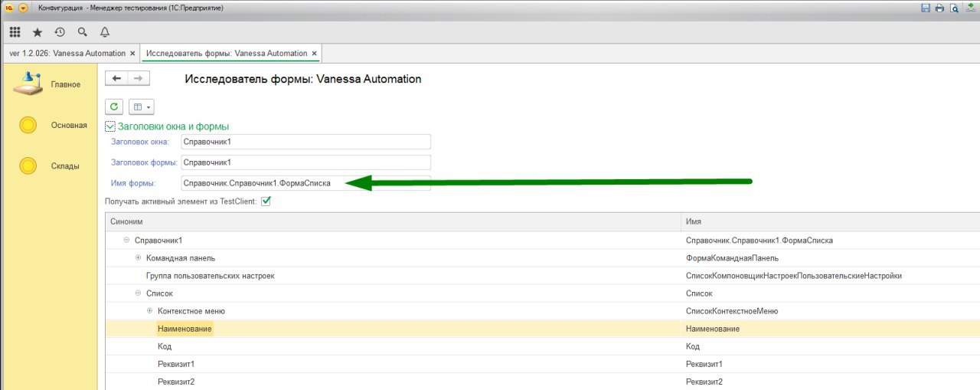This screenshot has height=390, width=980.
Task: Expand the Контекстное меню tree node
Action: [x=150, y=311]
